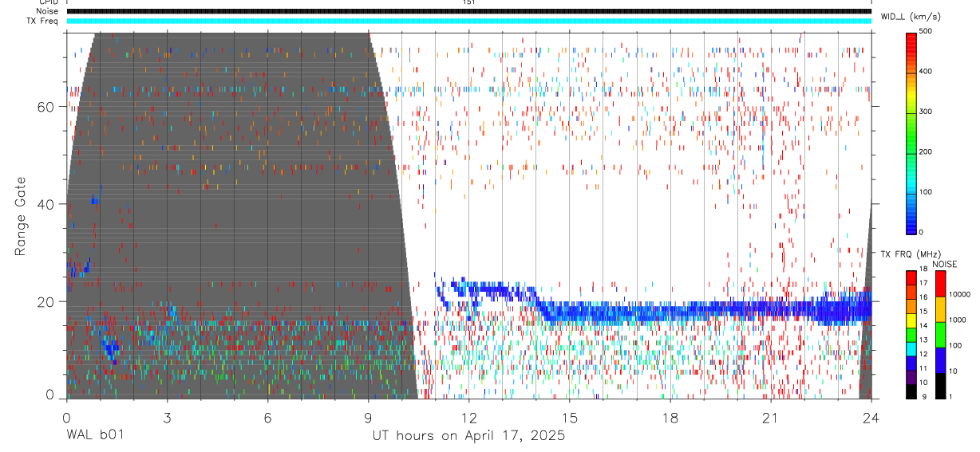The height and width of the screenshot is (452, 980).
Task: Click the 500 label on width colorbar
Action: tap(926, 31)
